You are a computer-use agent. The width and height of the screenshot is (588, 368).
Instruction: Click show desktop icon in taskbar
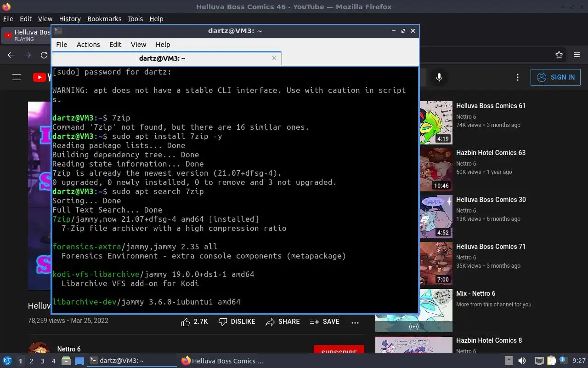(x=79, y=361)
